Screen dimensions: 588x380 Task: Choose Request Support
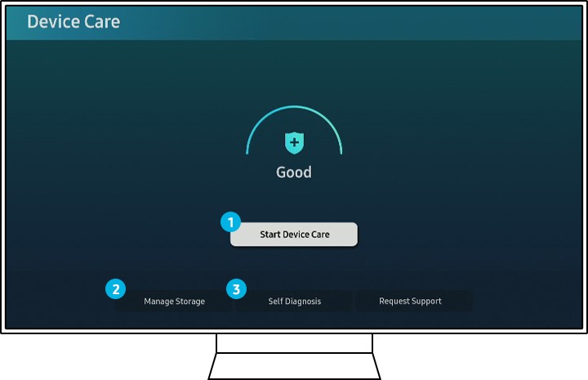(x=410, y=301)
